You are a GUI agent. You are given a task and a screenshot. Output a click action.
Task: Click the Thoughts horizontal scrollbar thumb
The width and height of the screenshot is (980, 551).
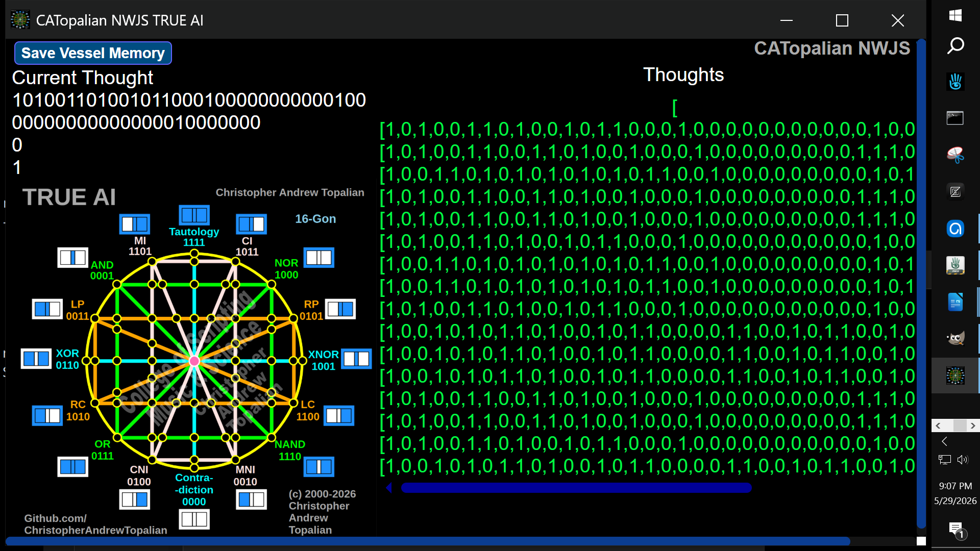tap(576, 488)
